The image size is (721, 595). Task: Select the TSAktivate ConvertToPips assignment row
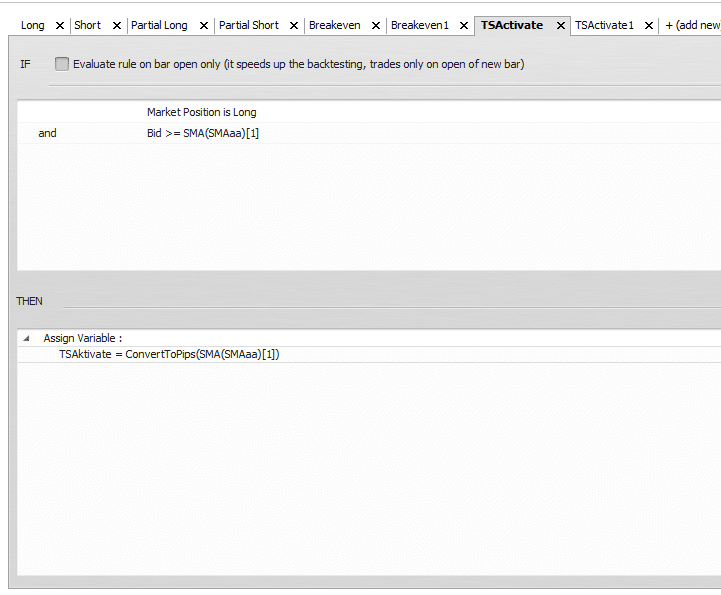click(x=369, y=355)
